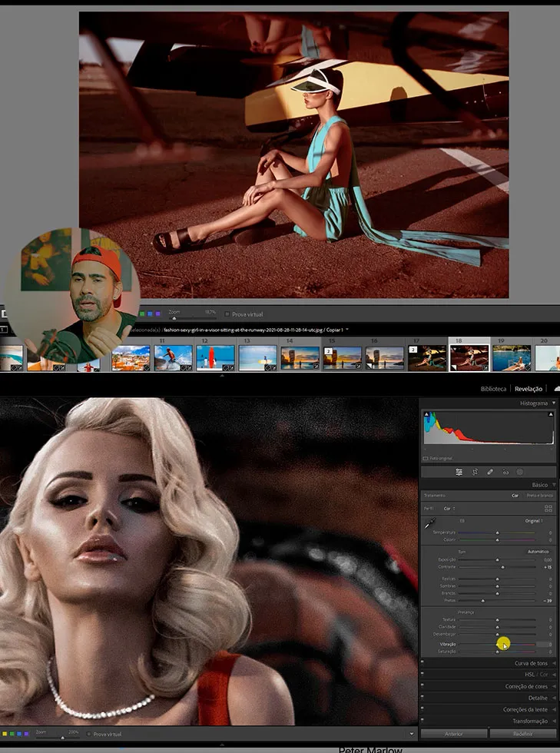
Task: Click the Automático tone button
Action: click(x=538, y=551)
